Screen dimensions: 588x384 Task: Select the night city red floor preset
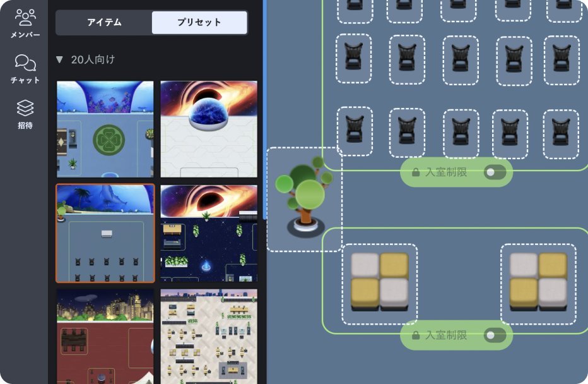[105, 337]
